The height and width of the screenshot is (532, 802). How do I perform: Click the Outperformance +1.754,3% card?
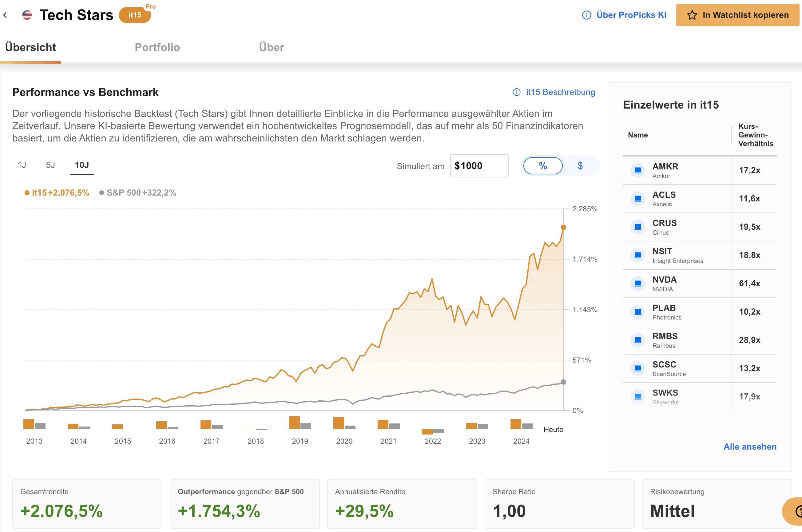coord(244,504)
